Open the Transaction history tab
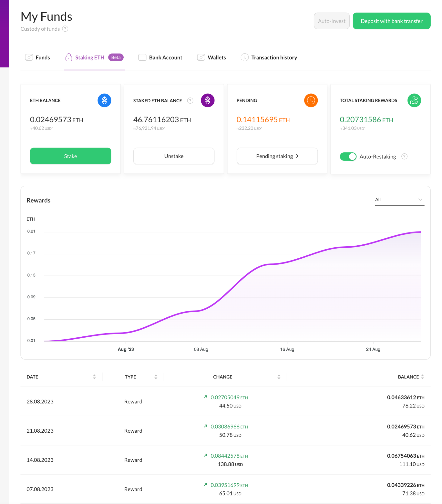The image size is (442, 504). (269, 57)
